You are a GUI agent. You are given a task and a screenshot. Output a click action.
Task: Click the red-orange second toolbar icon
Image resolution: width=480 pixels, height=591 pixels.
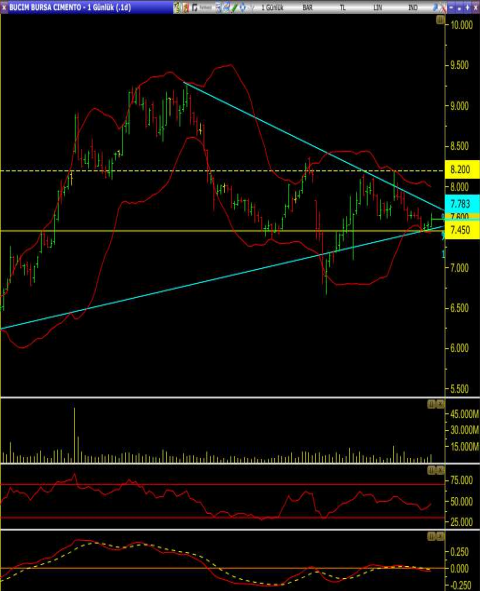(185, 7)
